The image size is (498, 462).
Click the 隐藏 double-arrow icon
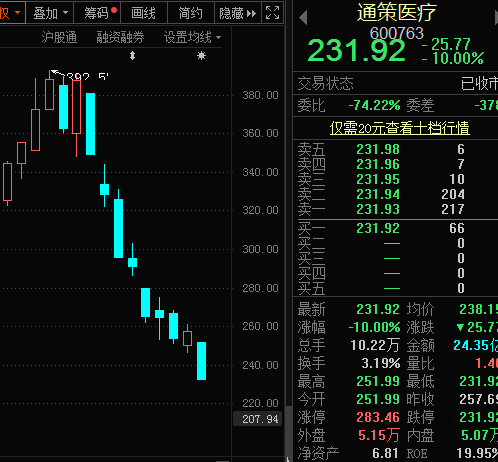251,13
